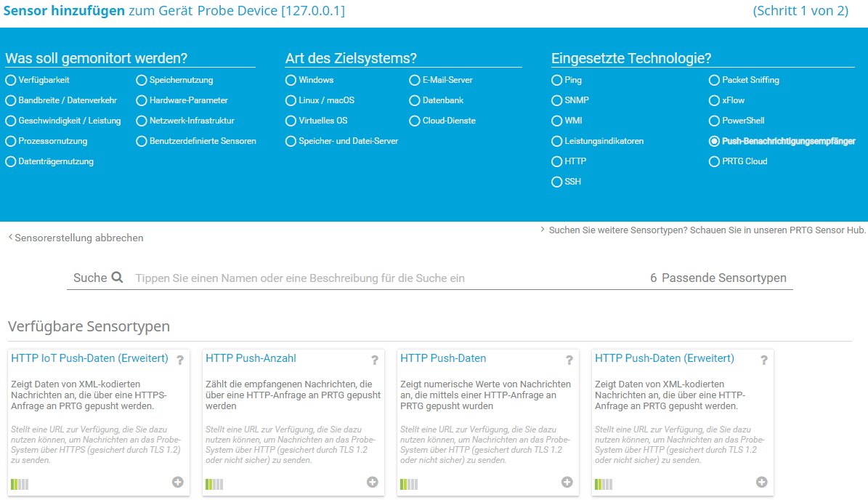Image resolution: width=868 pixels, height=500 pixels.
Task: Select Windows as target system
Action: click(x=291, y=80)
